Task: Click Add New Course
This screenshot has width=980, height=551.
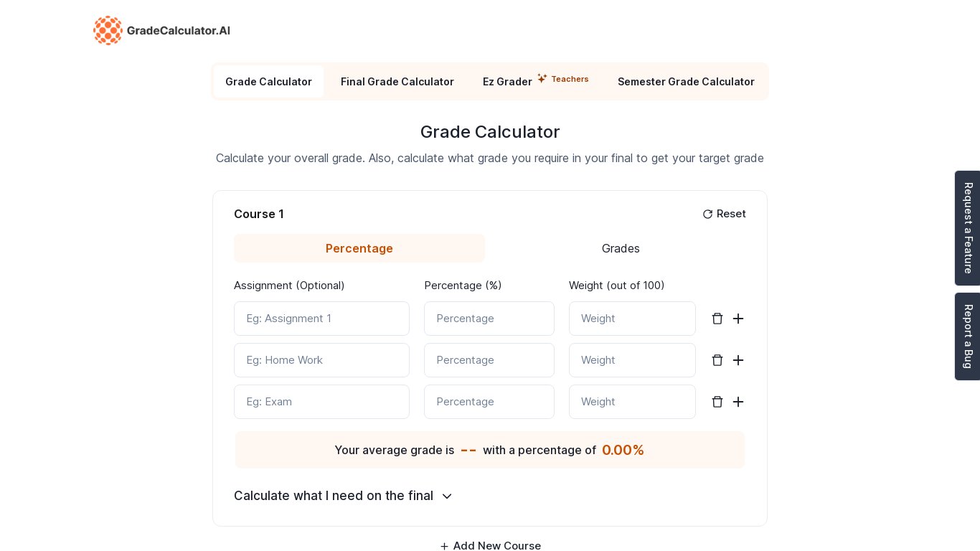Action: tap(490, 546)
